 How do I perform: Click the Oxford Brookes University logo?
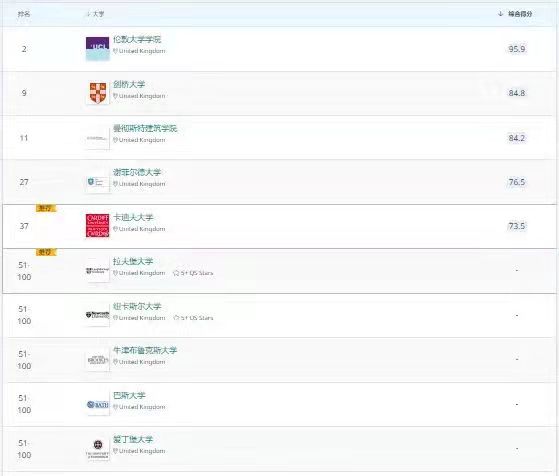(98, 359)
